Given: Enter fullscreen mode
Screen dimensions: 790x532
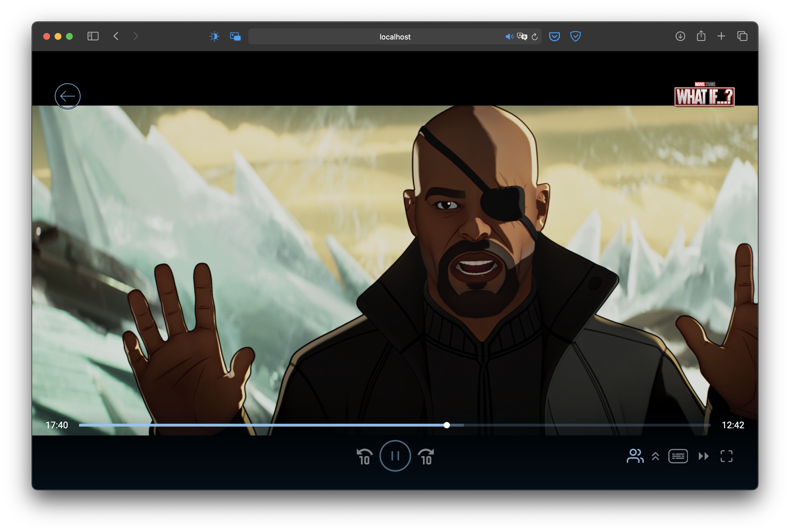Looking at the screenshot, I should 727,456.
